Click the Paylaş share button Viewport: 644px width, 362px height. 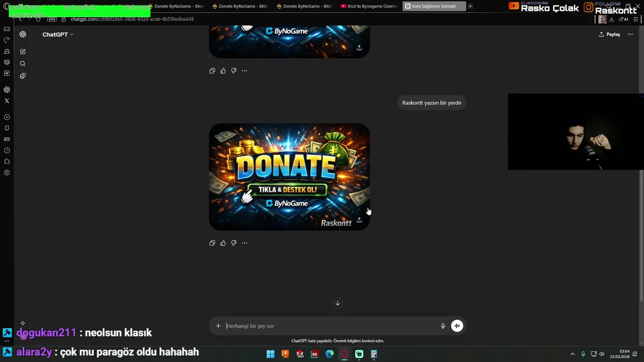click(609, 34)
